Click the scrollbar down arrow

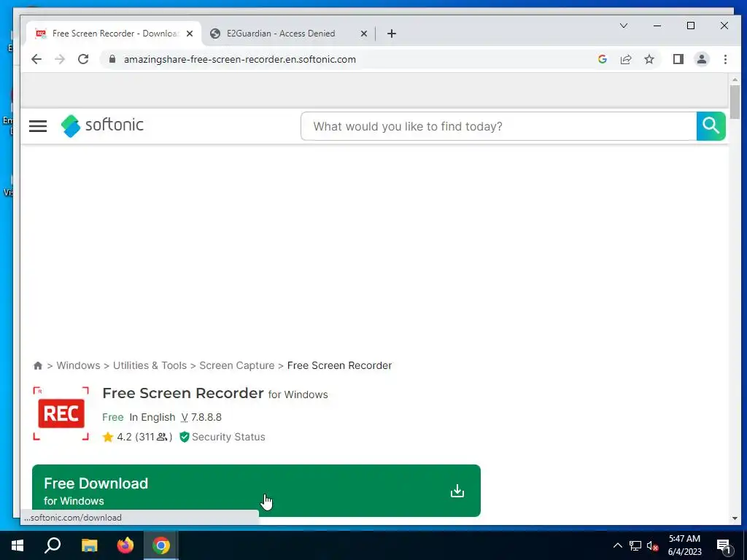click(735, 518)
